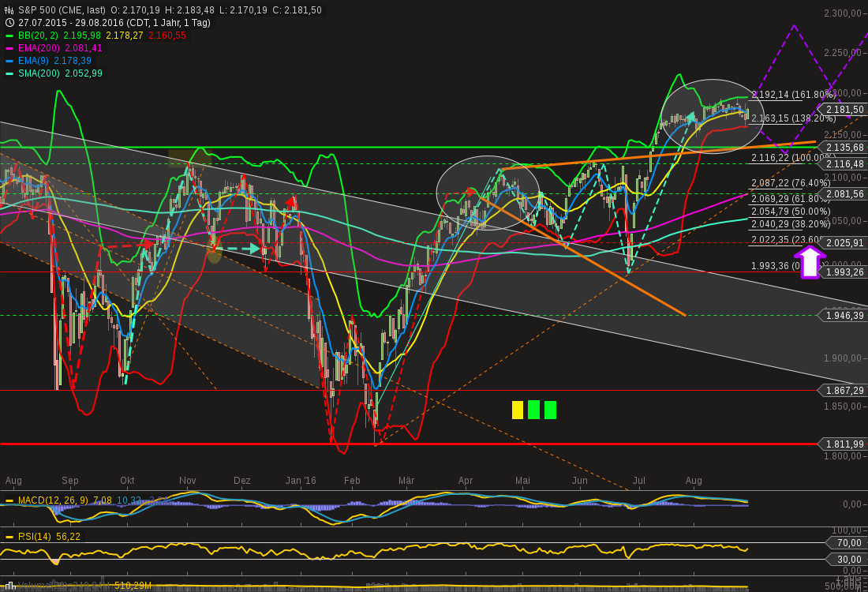The height and width of the screenshot is (592, 868).
Task: Click the RSI level tag 30,00
Action: [x=847, y=560]
